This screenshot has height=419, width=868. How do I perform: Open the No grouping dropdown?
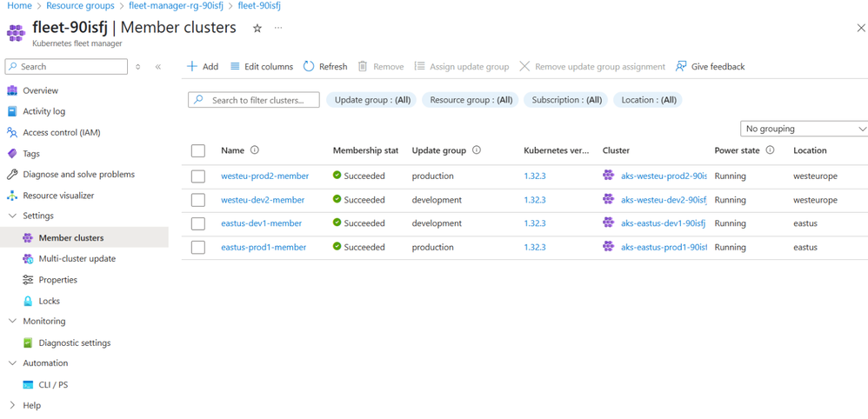pyautogui.click(x=804, y=129)
